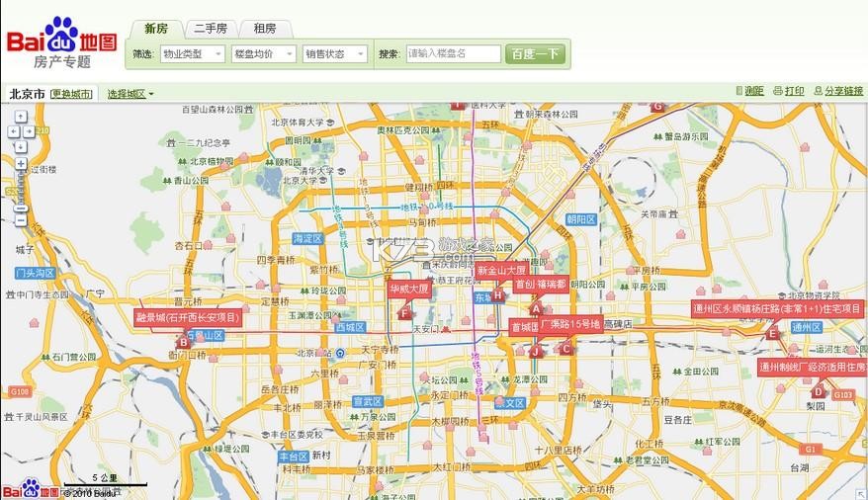Image resolution: width=868 pixels, height=500 pixels.
Task: Click the 门头沟区 district tag
Action: [36, 273]
